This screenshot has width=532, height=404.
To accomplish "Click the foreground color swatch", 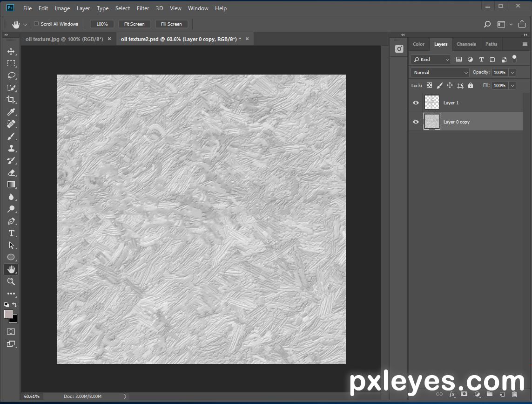I will [8, 314].
